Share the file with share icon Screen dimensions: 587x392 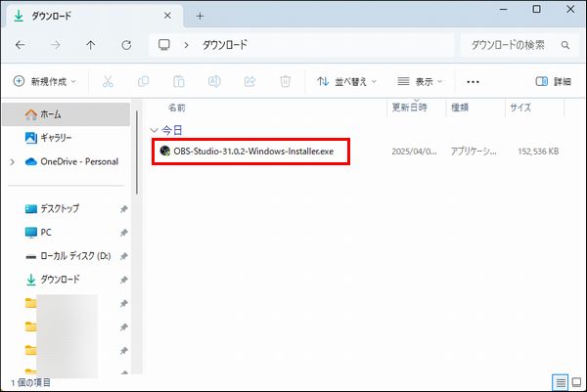pos(249,81)
